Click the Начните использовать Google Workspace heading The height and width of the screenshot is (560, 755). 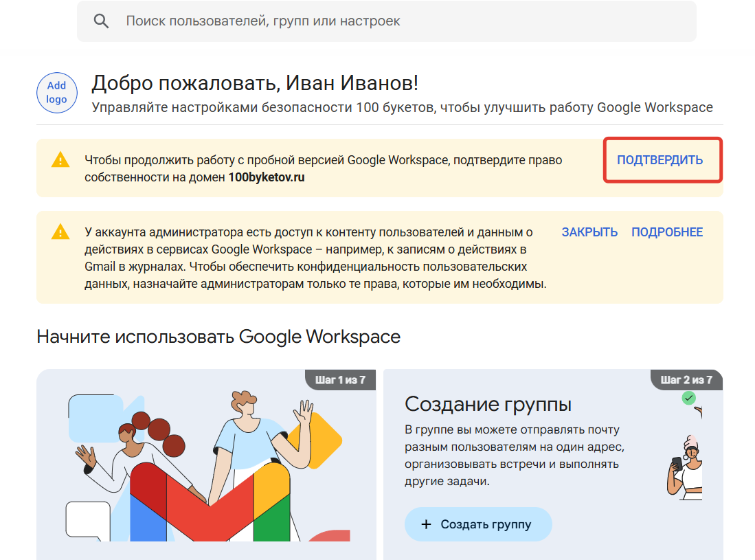(x=218, y=337)
